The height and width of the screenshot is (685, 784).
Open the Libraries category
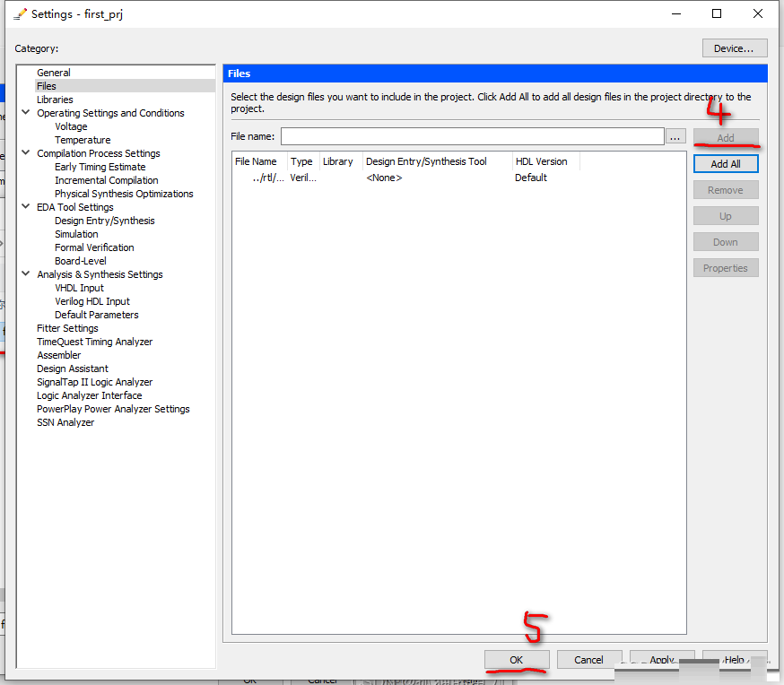pos(55,100)
